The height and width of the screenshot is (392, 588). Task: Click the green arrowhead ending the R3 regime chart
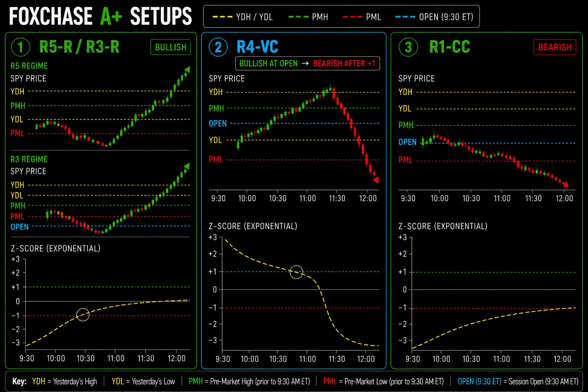click(187, 166)
